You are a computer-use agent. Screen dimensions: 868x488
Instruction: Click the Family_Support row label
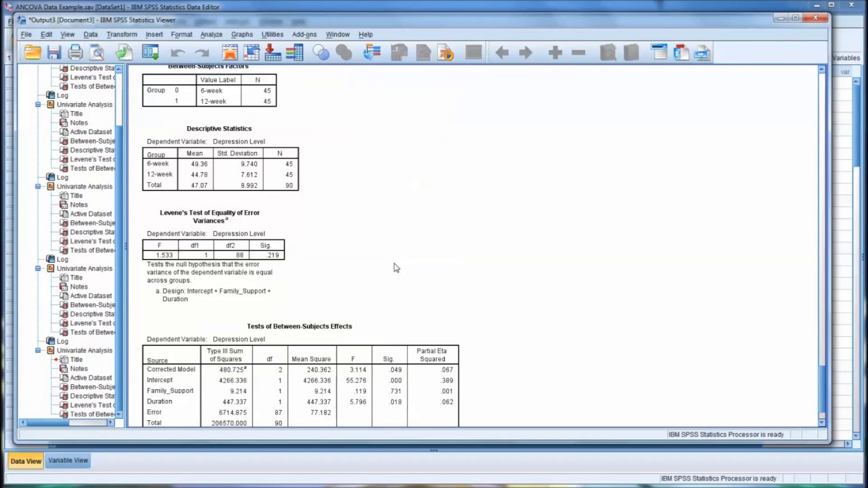click(x=170, y=391)
